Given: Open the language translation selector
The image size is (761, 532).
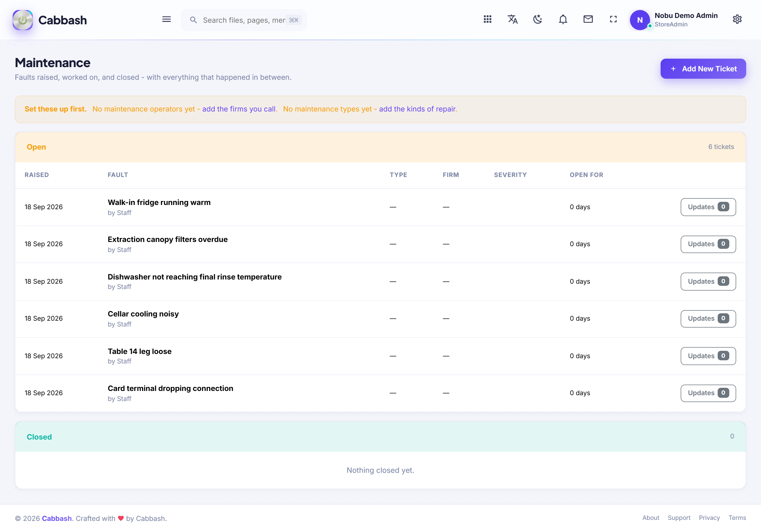Looking at the screenshot, I should (512, 19).
